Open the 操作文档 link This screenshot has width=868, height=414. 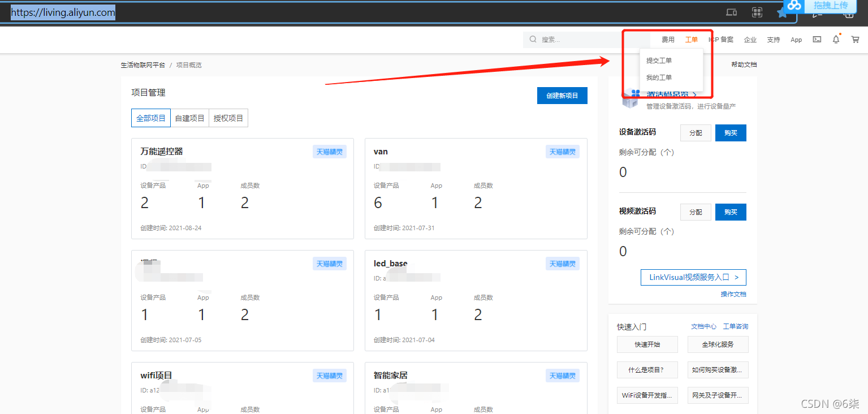(x=733, y=294)
